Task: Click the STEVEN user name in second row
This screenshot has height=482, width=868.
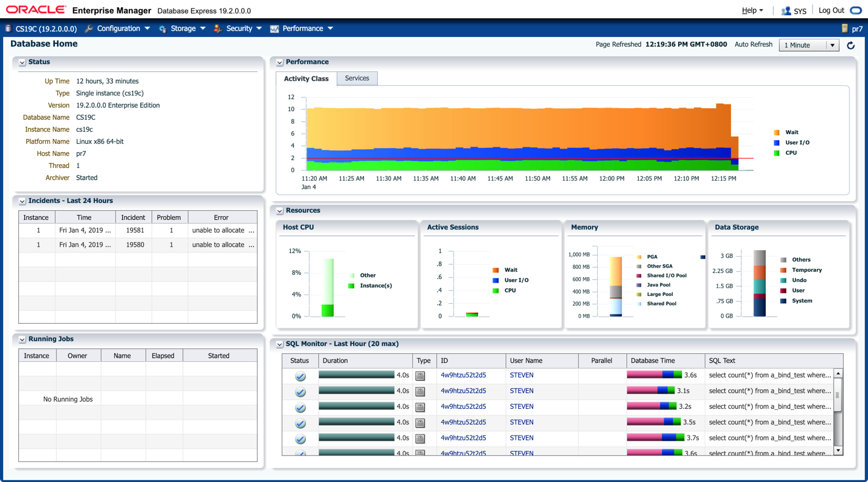Action: 521,391
